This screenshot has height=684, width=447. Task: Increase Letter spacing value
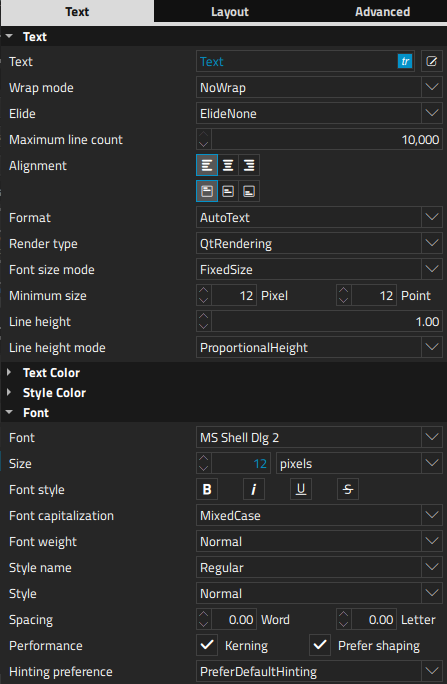pyautogui.click(x=344, y=615)
